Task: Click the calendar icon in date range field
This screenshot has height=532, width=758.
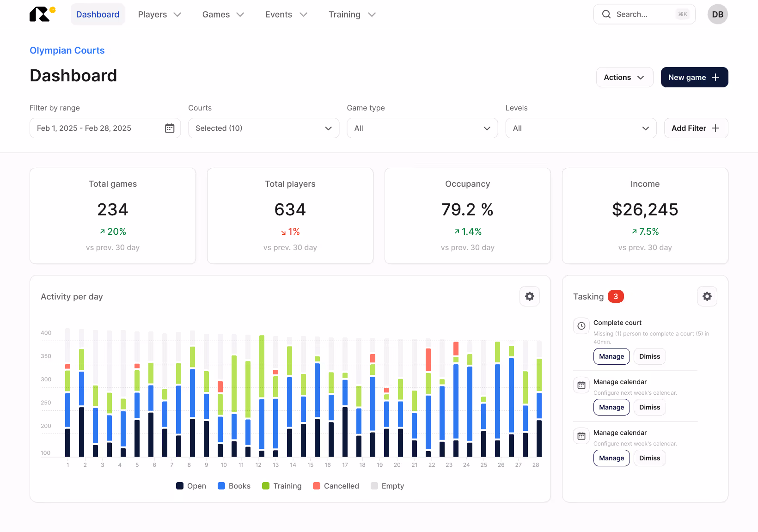Action: 170,128
